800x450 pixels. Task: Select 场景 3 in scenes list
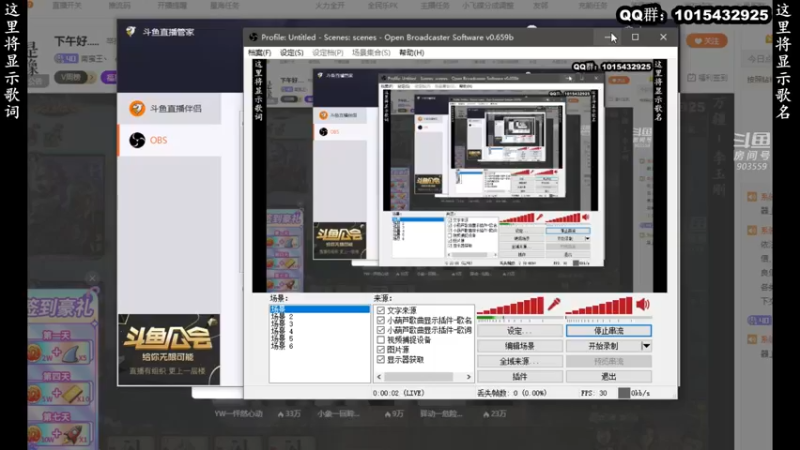pyautogui.click(x=282, y=324)
